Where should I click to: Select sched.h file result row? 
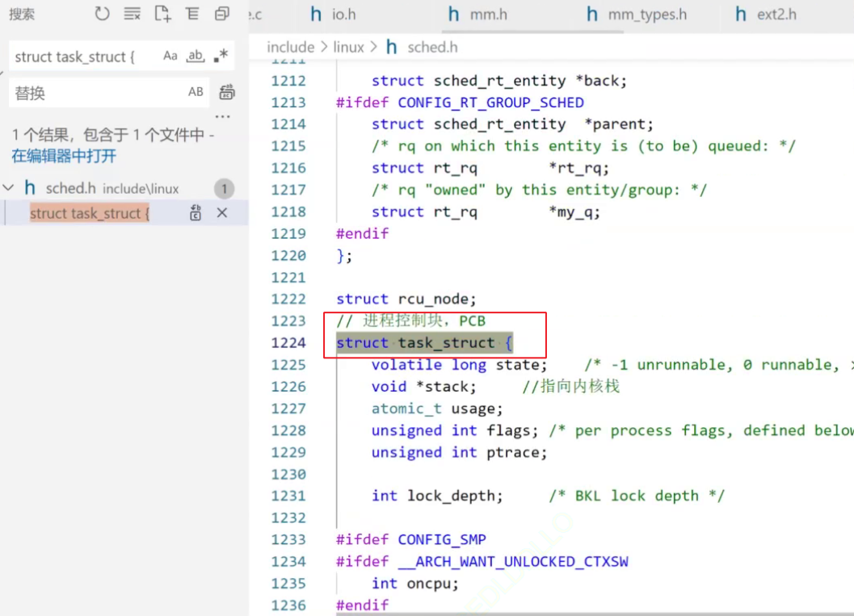tap(124, 188)
